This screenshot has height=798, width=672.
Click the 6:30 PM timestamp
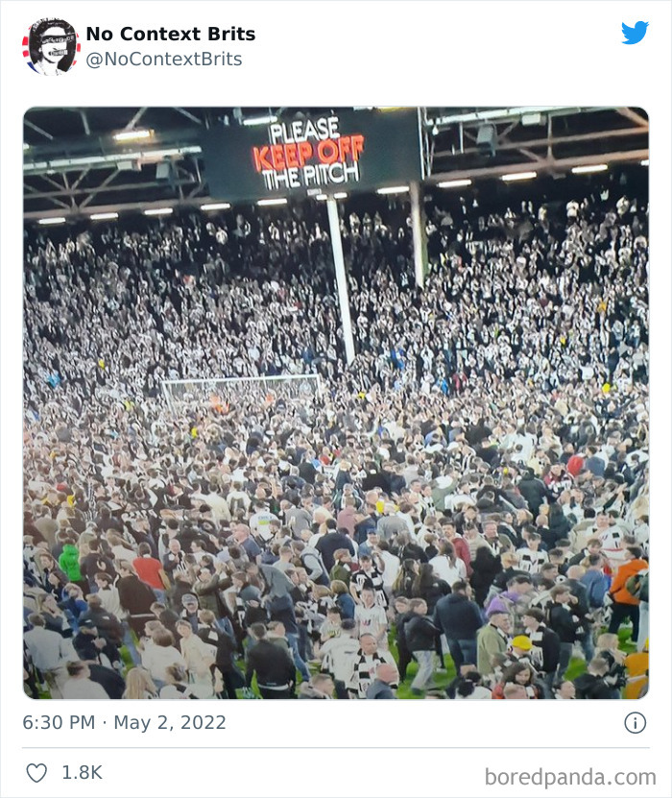(59, 723)
